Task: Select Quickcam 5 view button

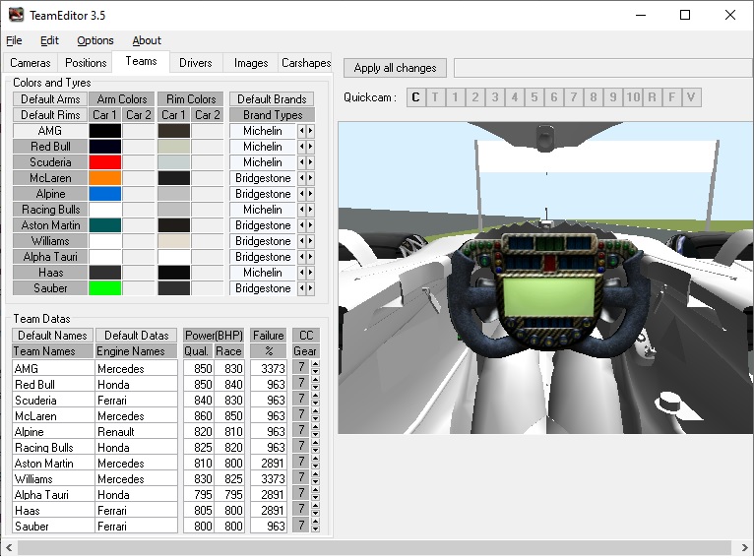Action: [534, 97]
